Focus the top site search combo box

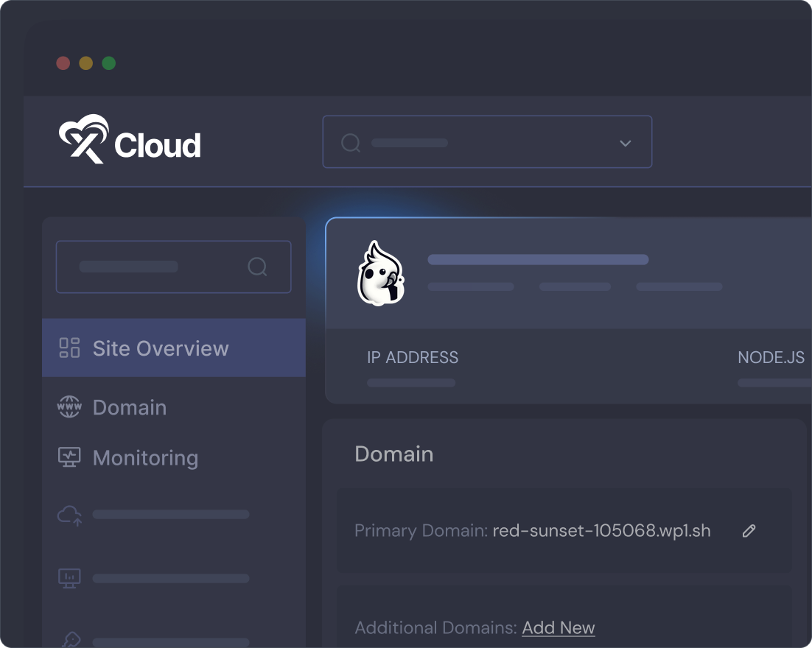(487, 142)
